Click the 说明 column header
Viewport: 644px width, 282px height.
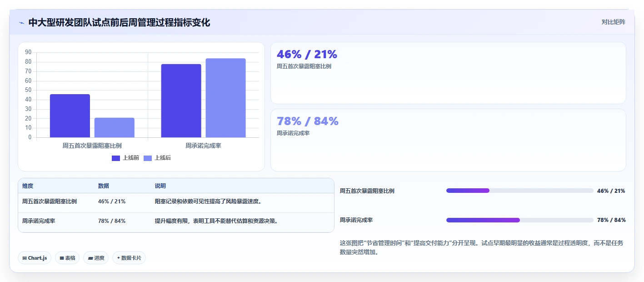[160, 186]
